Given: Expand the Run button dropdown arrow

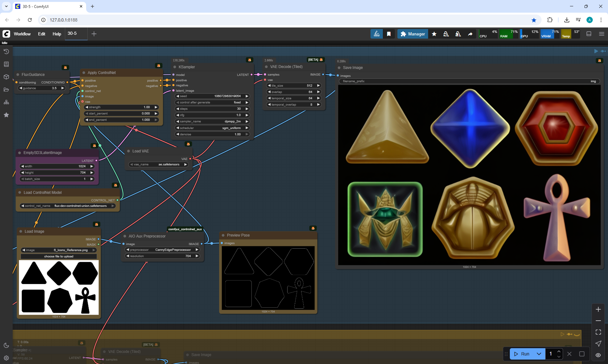Looking at the screenshot, I should pos(539,354).
